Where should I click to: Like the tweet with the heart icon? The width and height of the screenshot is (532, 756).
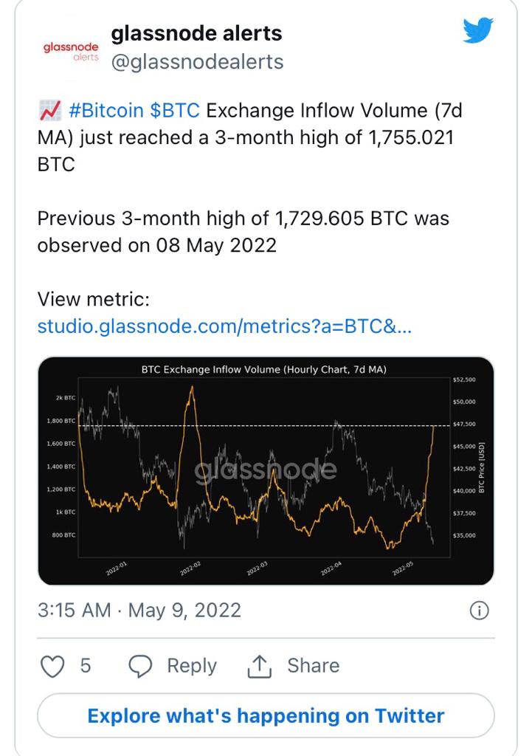pyautogui.click(x=52, y=666)
